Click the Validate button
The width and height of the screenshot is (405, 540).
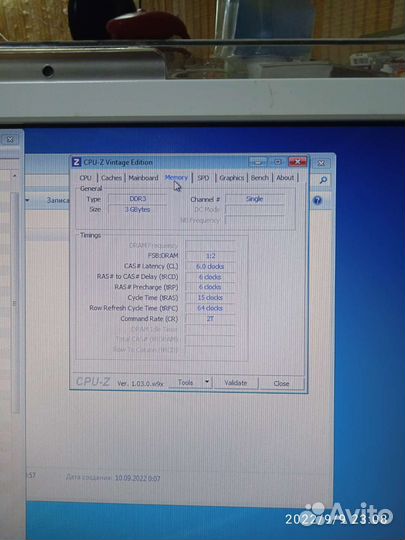click(236, 383)
